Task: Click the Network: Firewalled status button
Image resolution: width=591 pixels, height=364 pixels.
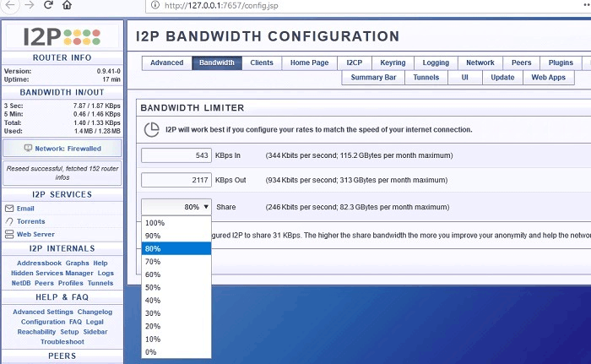Action: pos(62,149)
